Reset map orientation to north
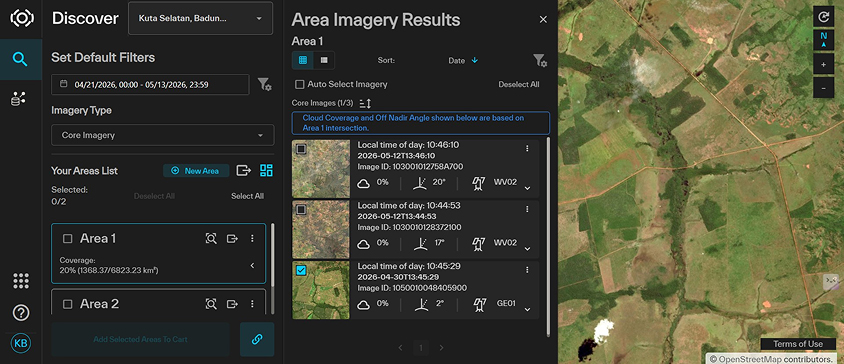 tap(824, 40)
